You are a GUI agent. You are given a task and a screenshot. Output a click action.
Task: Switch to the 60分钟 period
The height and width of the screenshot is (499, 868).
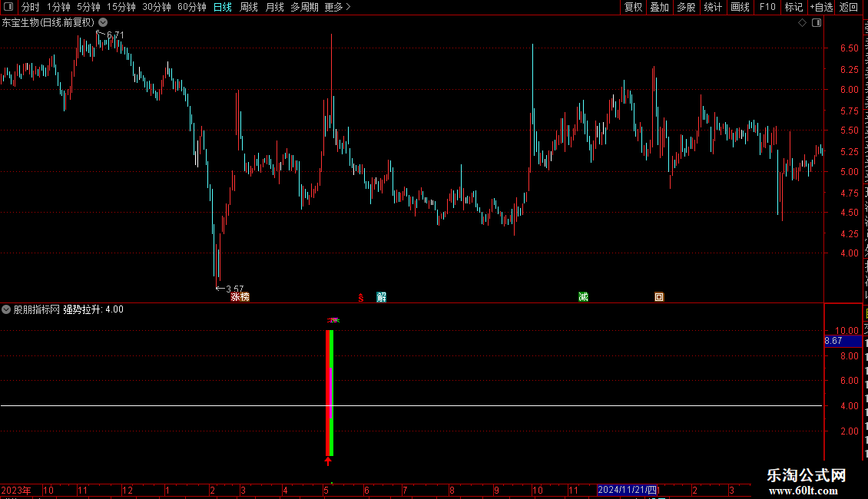(x=192, y=7)
